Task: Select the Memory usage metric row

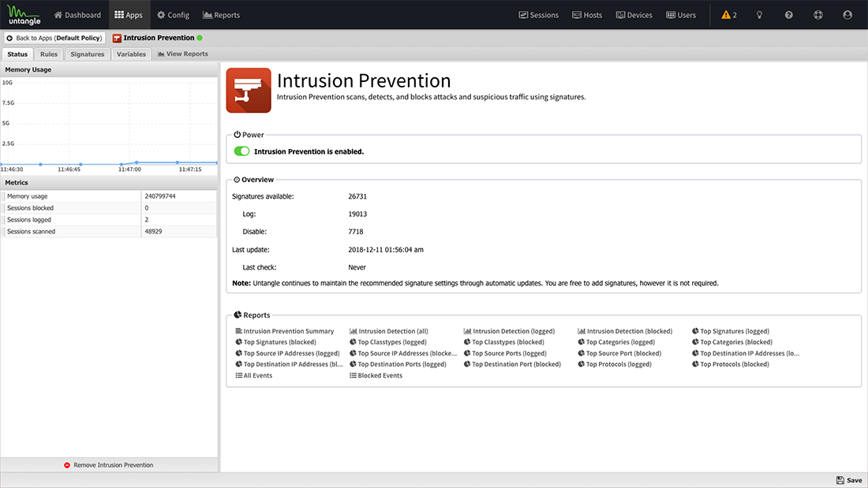Action: click(109, 196)
